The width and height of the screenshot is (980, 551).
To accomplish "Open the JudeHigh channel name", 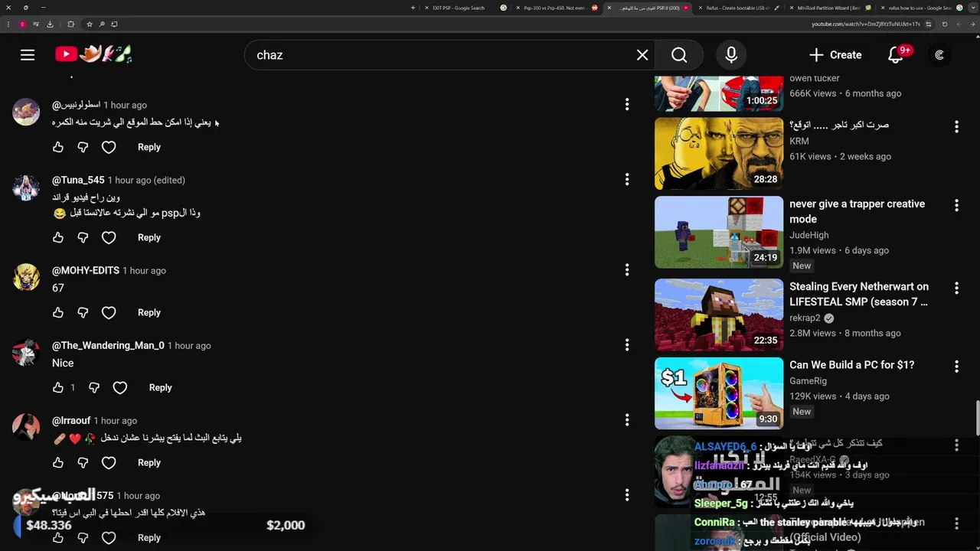I will click(809, 235).
